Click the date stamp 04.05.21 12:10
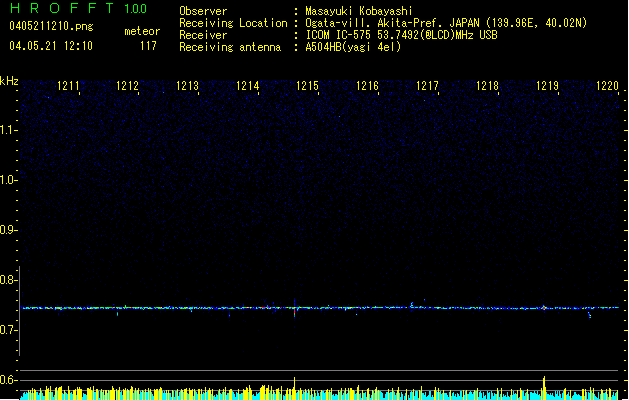 pyautogui.click(x=51, y=46)
